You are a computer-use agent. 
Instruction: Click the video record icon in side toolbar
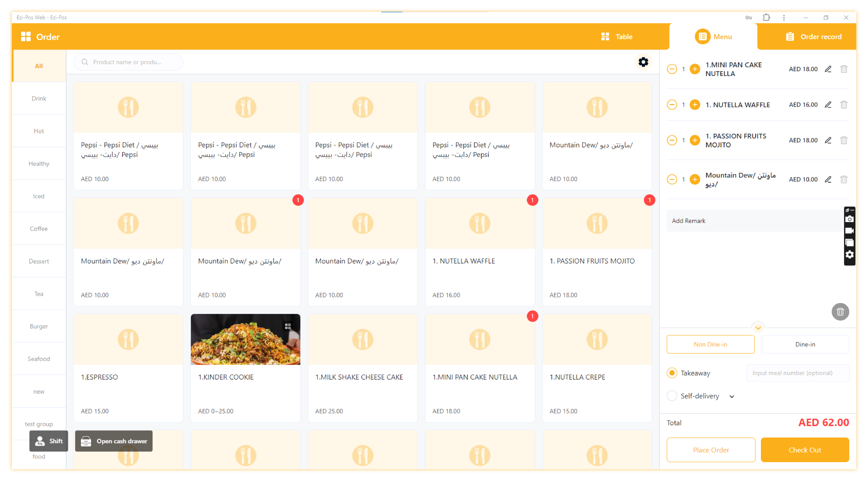point(849,231)
